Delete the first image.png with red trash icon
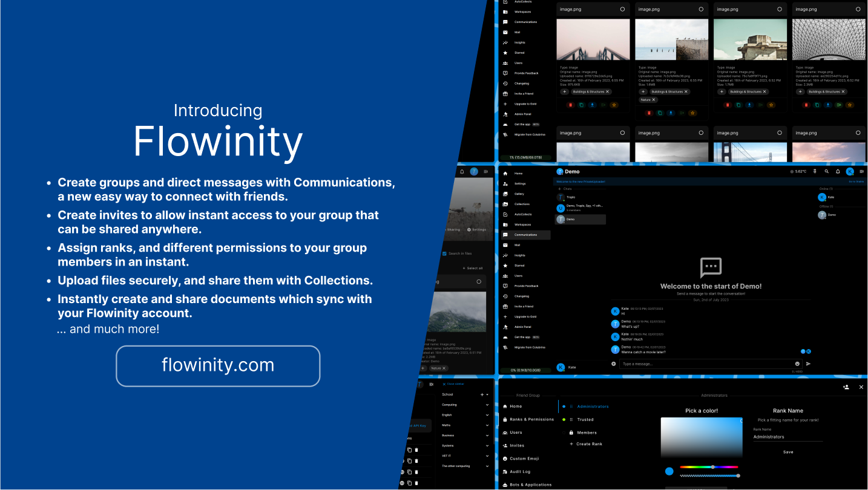The width and height of the screenshot is (868, 490). [570, 105]
